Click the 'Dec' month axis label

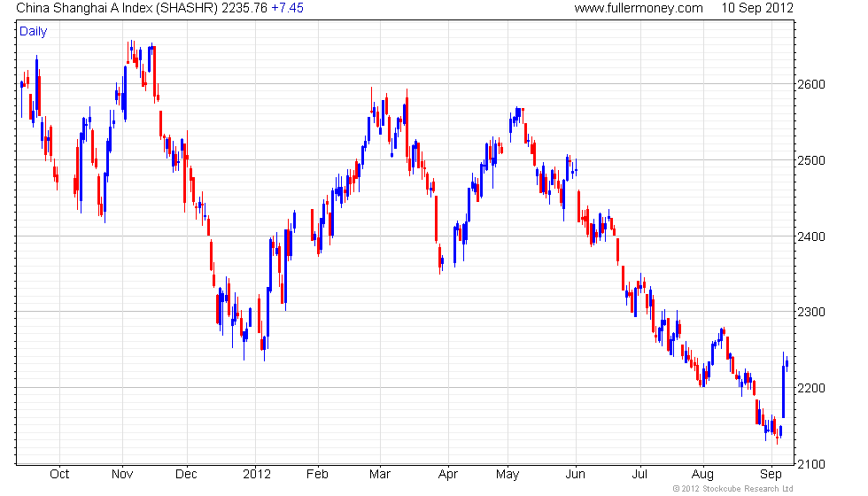[186, 475]
